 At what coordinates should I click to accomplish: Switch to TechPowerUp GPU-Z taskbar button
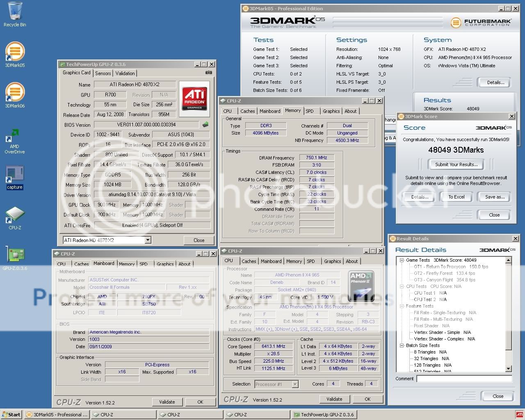324,415
